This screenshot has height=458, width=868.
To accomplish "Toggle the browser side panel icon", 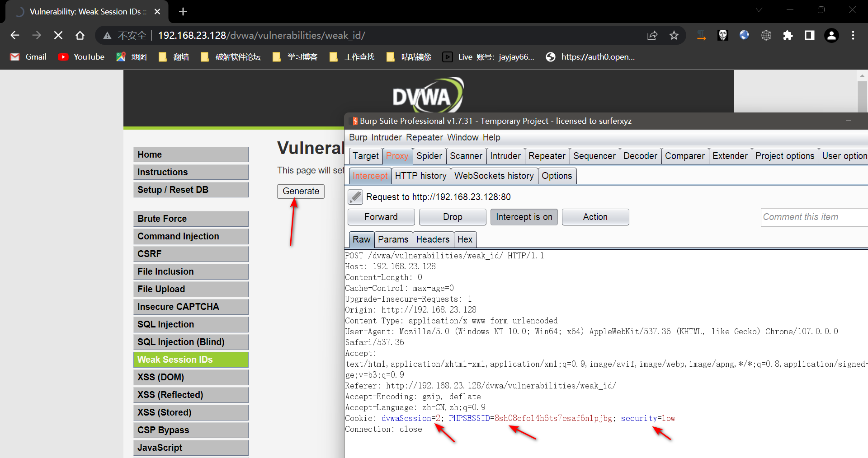I will 810,35.
